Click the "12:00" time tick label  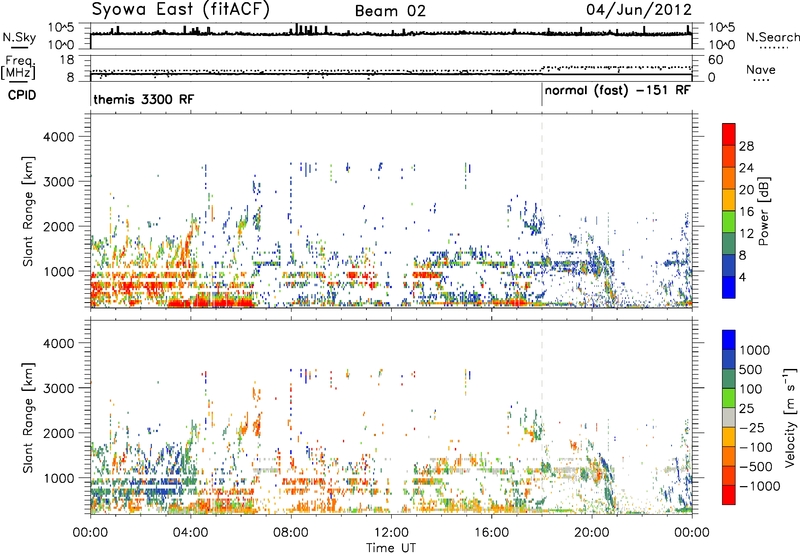point(391,533)
